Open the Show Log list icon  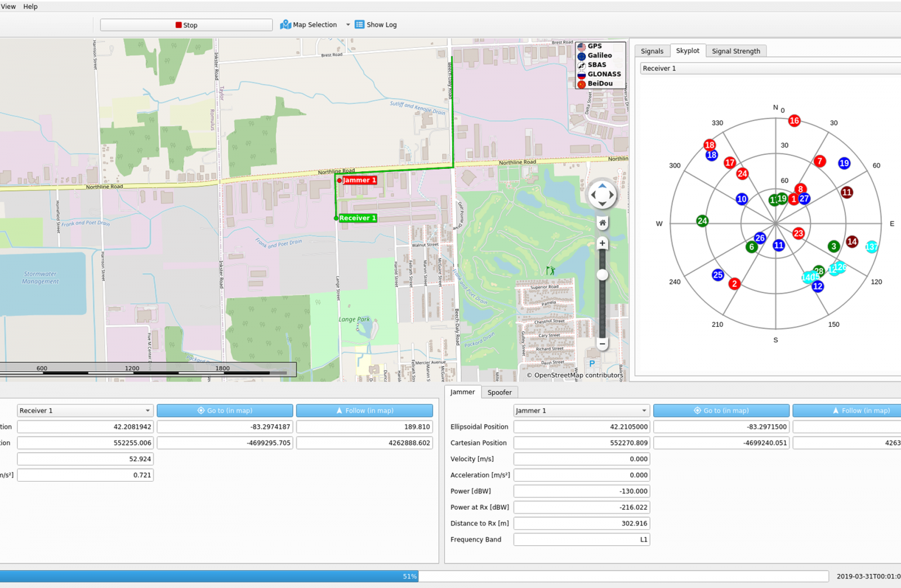359,25
